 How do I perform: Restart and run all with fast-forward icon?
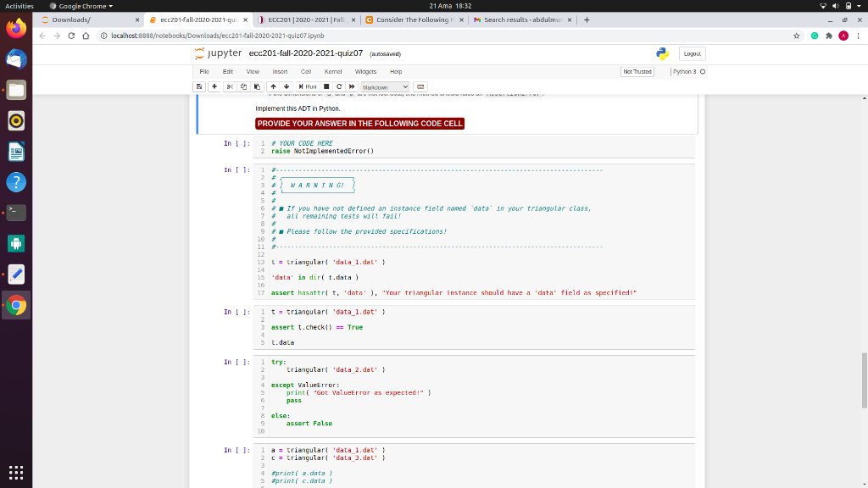click(x=352, y=86)
